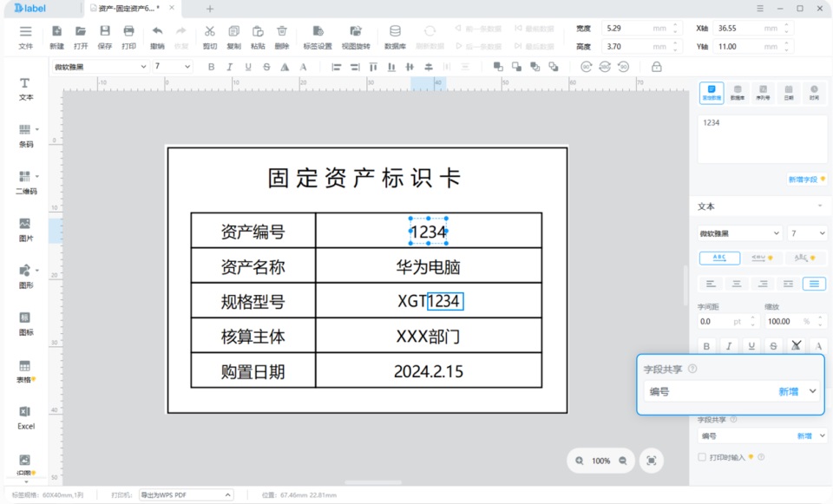Select the 条码 barcode tool
833x504 pixels.
pos(25,136)
